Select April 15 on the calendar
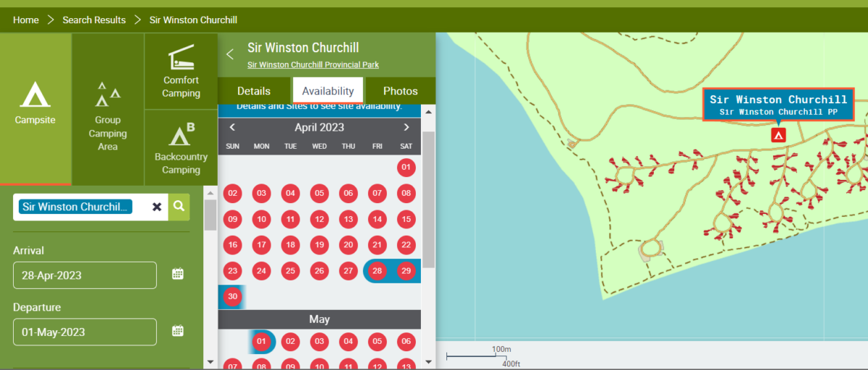Screen dimensions: 868x370 click(x=406, y=220)
